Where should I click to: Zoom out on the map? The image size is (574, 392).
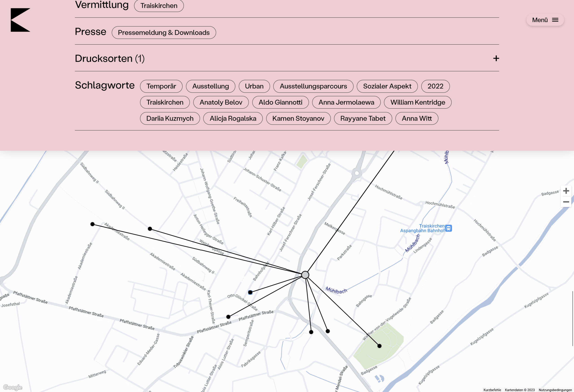(566, 202)
